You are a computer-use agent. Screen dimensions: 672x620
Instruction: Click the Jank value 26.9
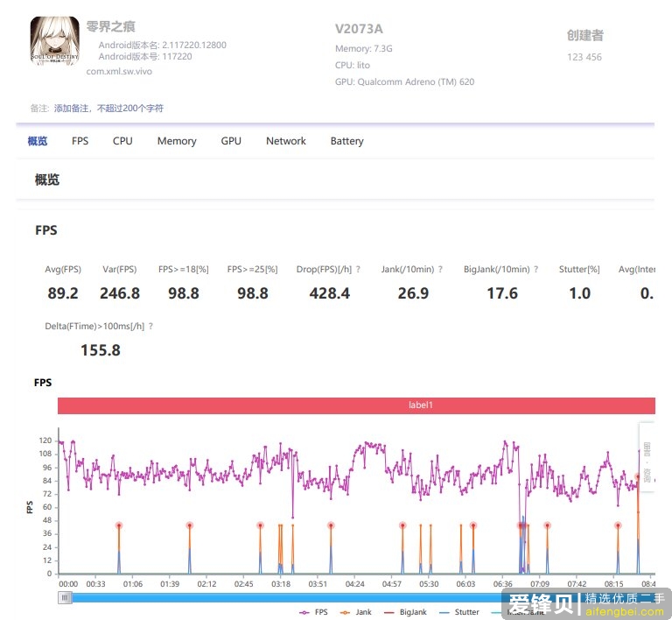tap(413, 293)
